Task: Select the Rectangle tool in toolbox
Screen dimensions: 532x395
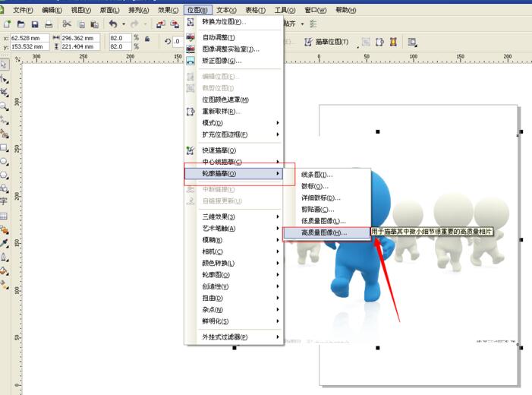Action: pyautogui.click(x=4, y=147)
